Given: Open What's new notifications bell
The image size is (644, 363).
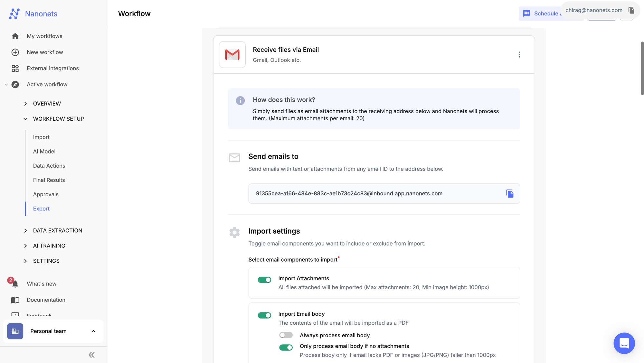Looking at the screenshot, I should click(15, 284).
